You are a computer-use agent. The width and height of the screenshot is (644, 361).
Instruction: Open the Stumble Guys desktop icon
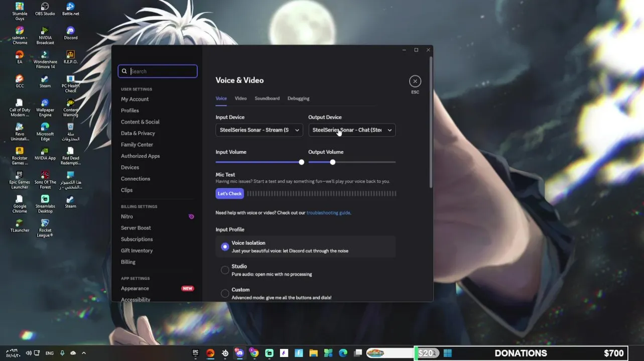[x=20, y=11]
